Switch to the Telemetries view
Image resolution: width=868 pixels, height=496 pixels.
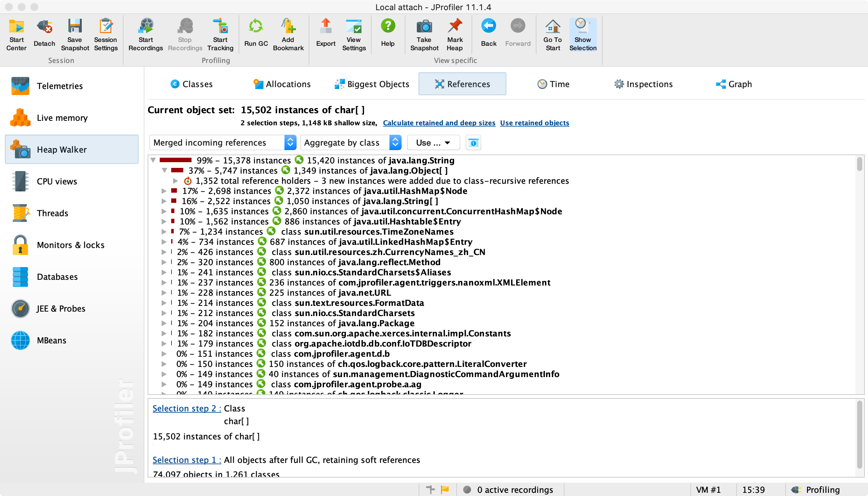click(60, 86)
